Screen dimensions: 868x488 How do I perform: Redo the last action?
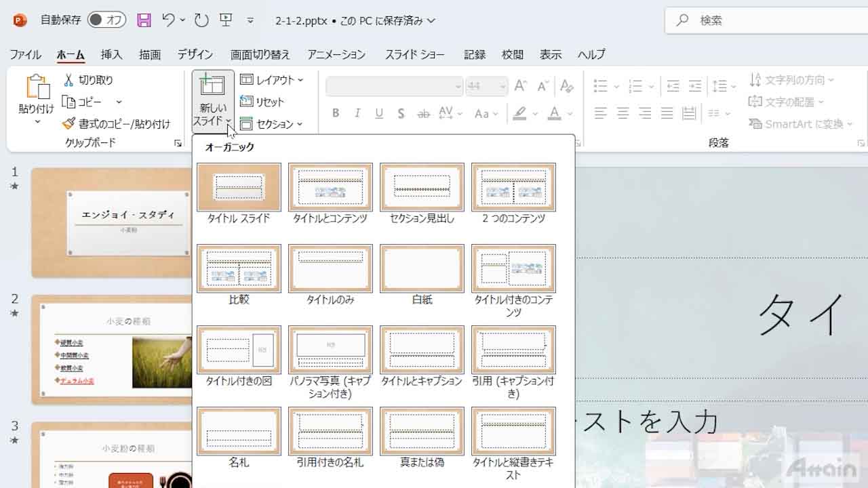point(201,20)
